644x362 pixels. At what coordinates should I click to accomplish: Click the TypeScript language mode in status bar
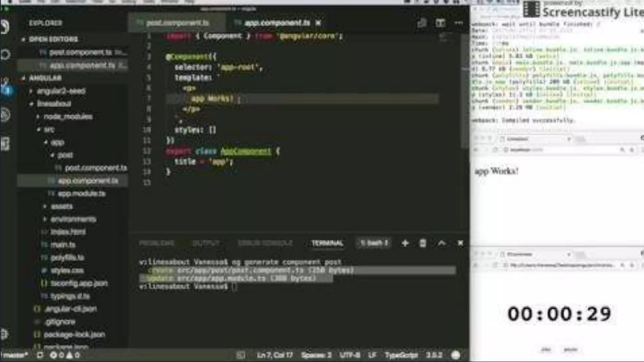coord(401,355)
